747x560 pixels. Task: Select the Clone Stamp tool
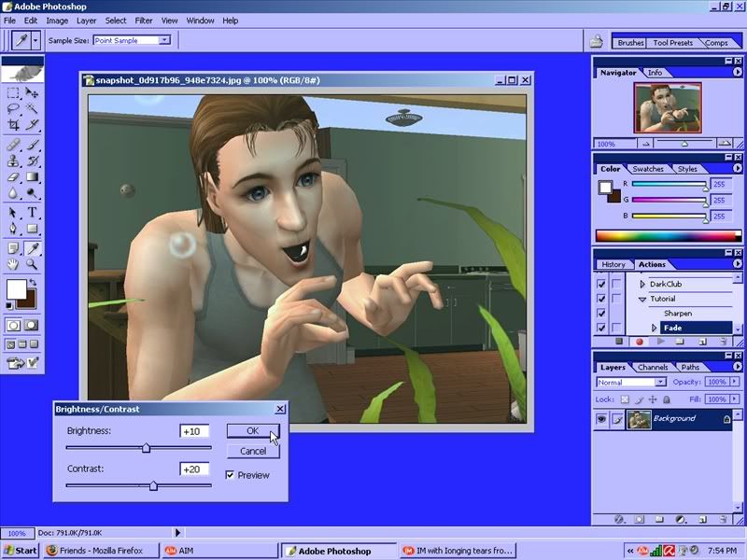tap(13, 161)
